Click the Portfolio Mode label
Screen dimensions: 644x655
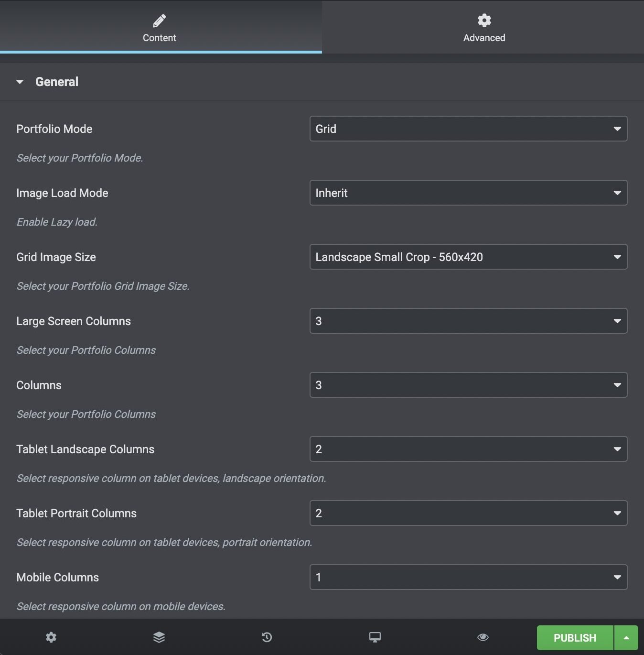click(x=54, y=129)
